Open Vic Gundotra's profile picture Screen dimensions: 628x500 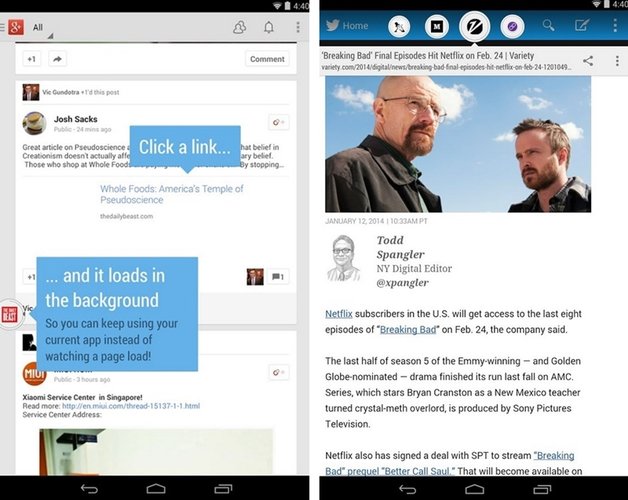tap(31, 92)
